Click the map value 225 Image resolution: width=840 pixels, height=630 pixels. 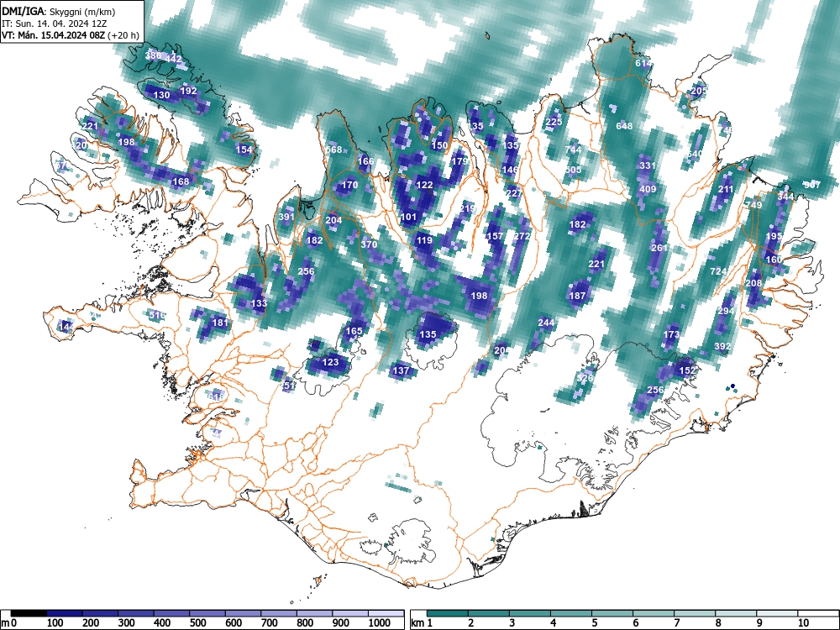[554, 122]
